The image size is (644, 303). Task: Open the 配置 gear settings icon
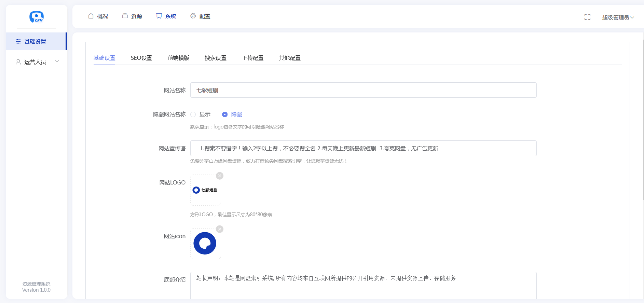(x=193, y=16)
